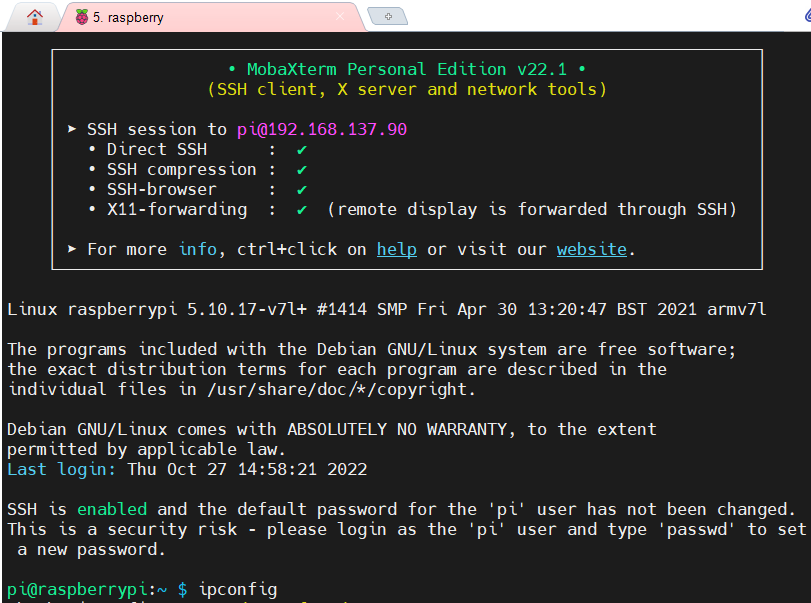Screen dimensions: 811x603
Task: Open the 'website' link in the banner
Action: tap(591, 249)
